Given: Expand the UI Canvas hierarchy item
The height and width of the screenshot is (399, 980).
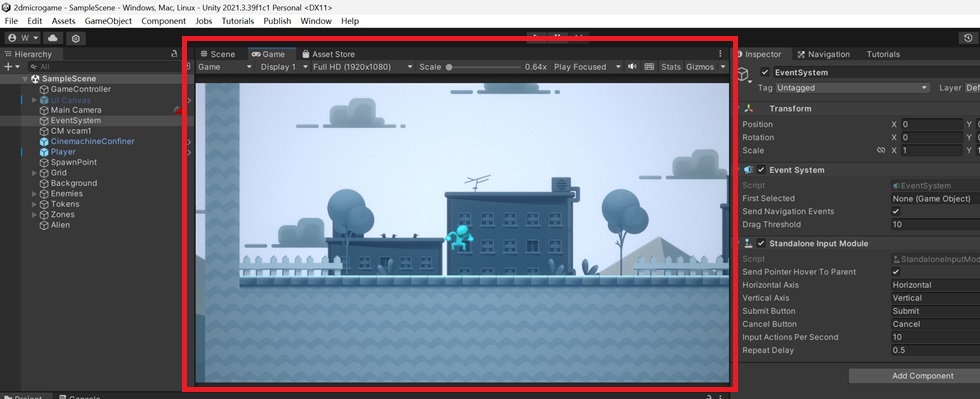Looking at the screenshot, I should [x=34, y=100].
